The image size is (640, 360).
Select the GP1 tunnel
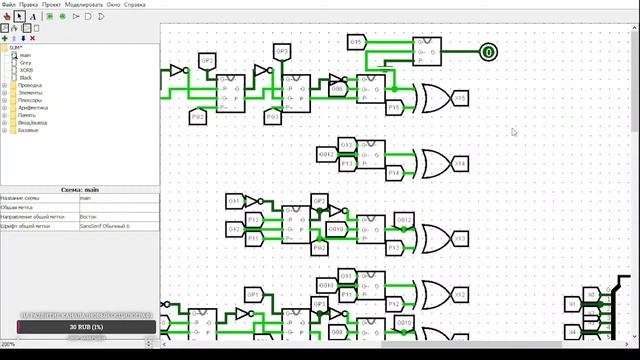(x=253, y=294)
